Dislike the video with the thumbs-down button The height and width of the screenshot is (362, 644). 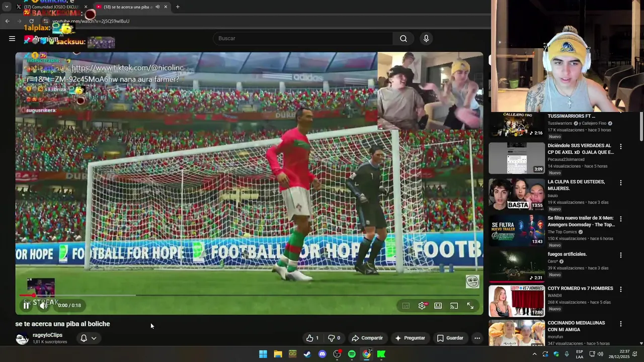tap(334, 338)
